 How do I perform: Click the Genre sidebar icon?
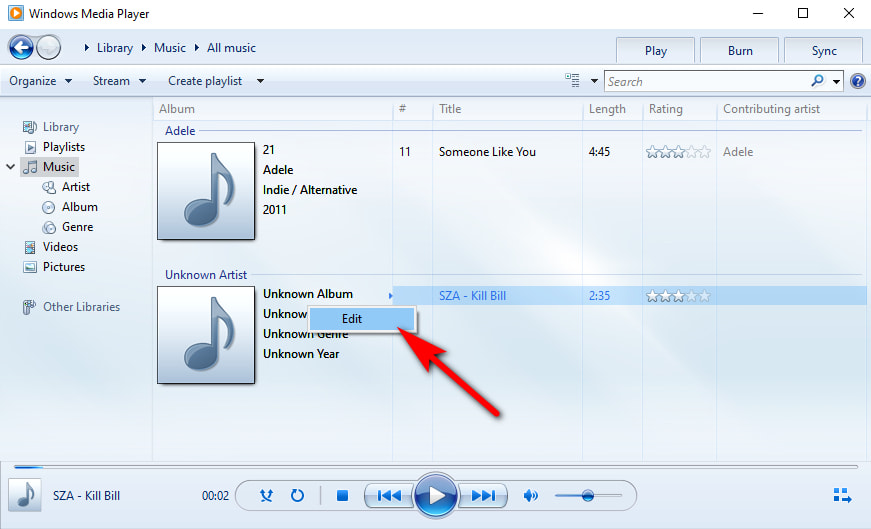click(49, 227)
